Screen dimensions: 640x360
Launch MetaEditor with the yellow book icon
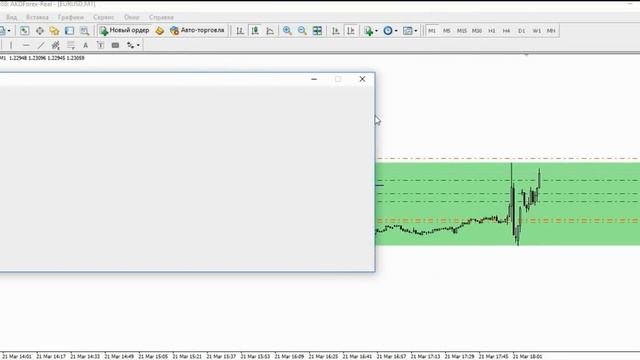tap(160, 31)
